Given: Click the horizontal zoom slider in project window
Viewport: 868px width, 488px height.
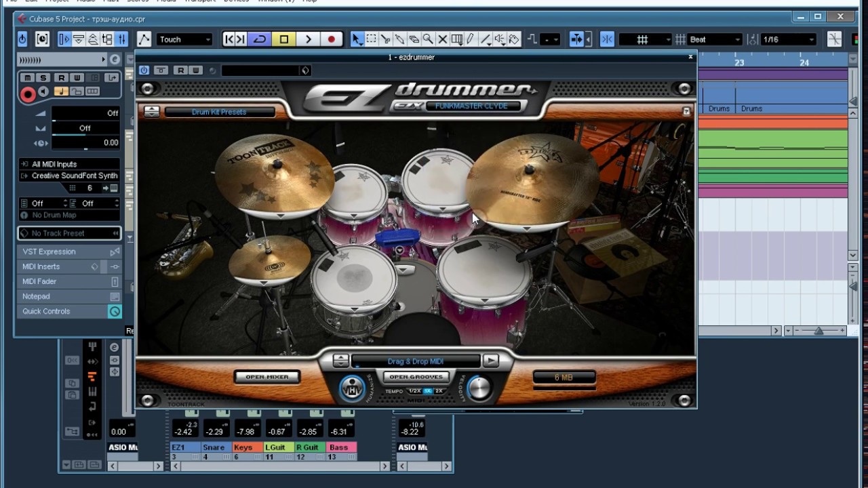Looking at the screenshot, I should click(x=818, y=331).
